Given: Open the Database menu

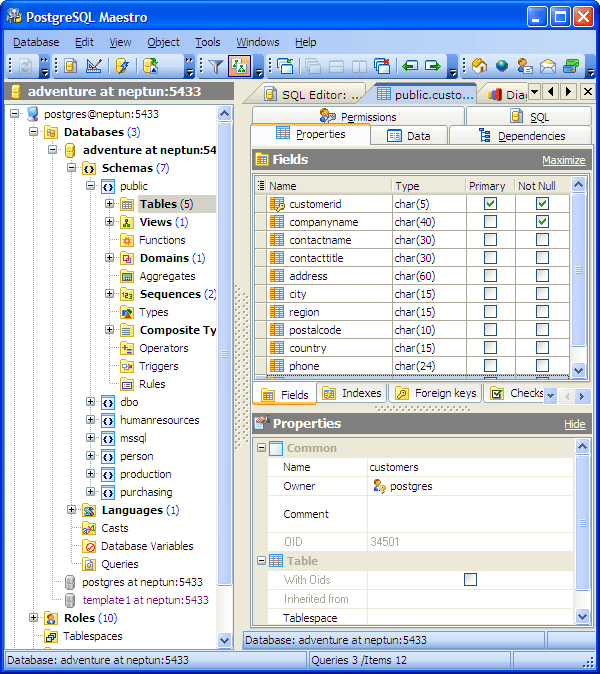Looking at the screenshot, I should click(x=36, y=42).
